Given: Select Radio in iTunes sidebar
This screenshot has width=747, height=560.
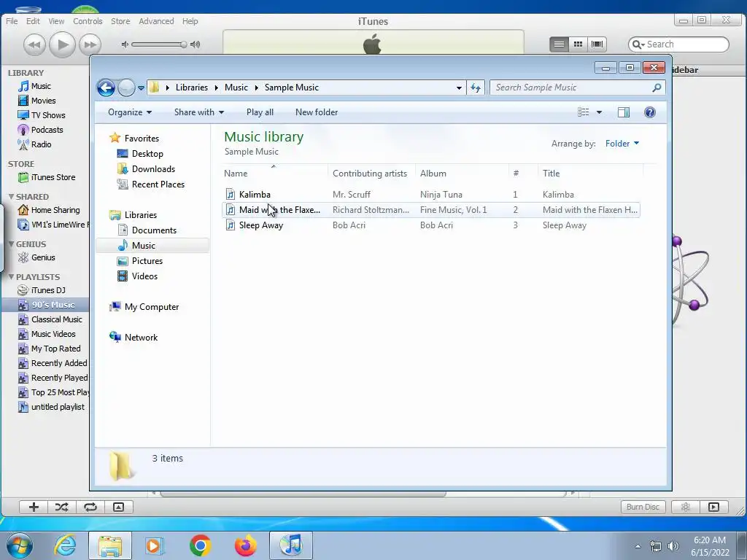Looking at the screenshot, I should tap(42, 144).
